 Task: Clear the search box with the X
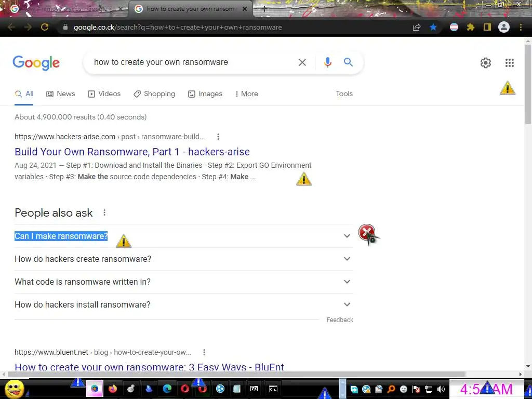[302, 62]
